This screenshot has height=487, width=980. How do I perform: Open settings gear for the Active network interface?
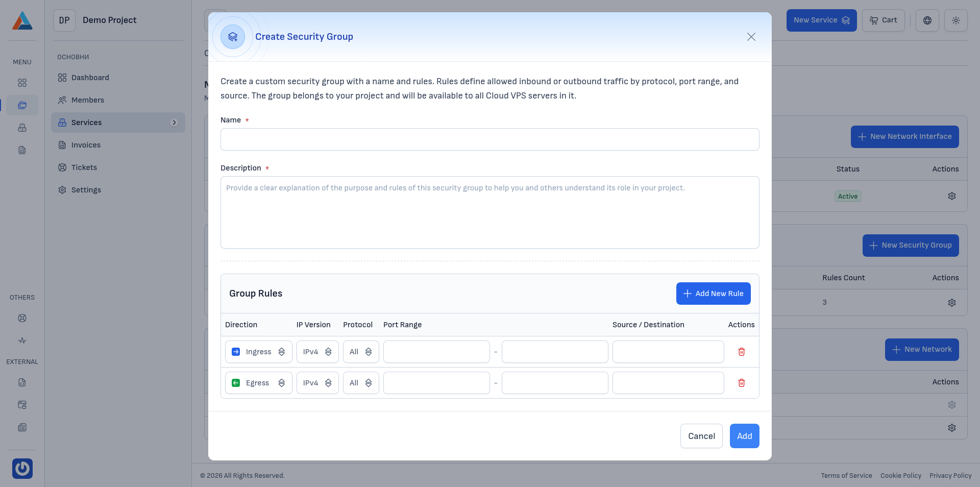(x=951, y=196)
